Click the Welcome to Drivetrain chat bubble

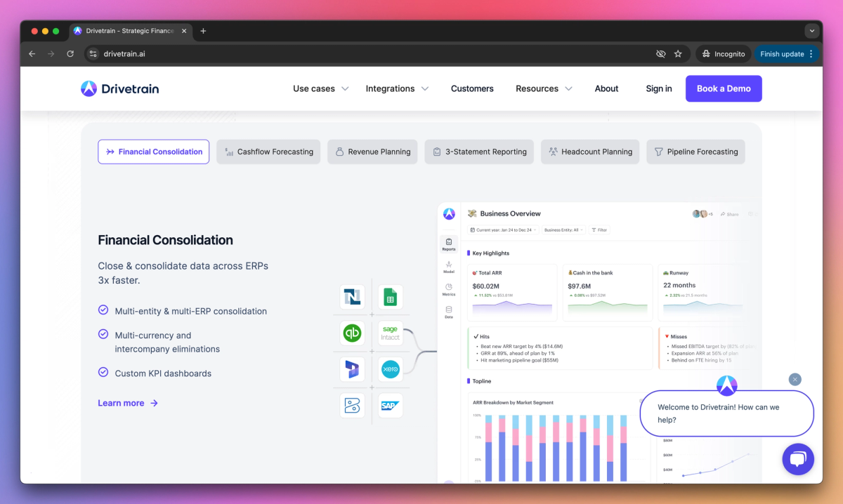727,413
